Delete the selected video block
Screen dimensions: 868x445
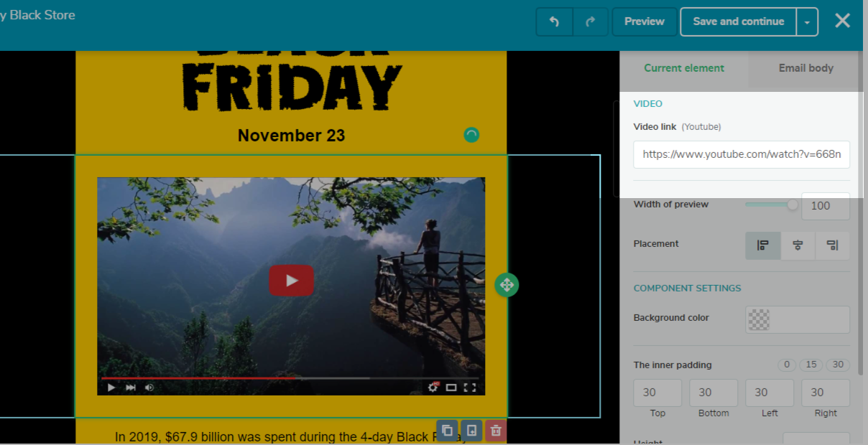(x=496, y=431)
